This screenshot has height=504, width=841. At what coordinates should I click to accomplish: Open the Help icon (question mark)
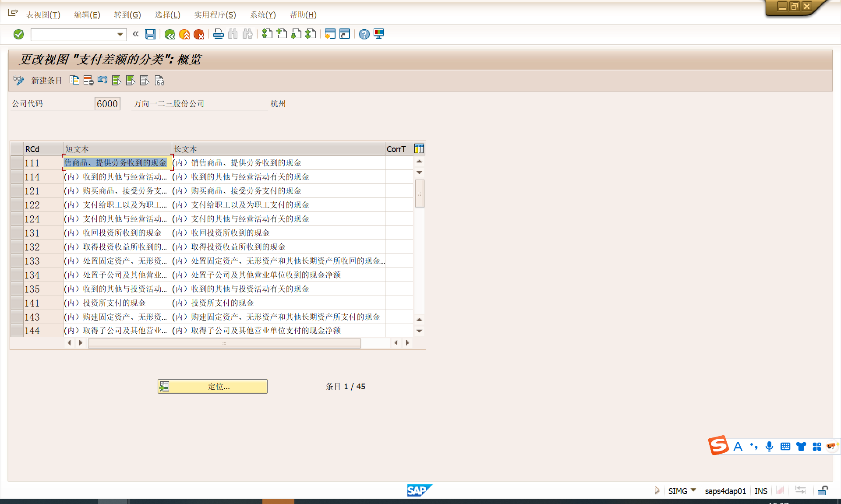point(364,34)
